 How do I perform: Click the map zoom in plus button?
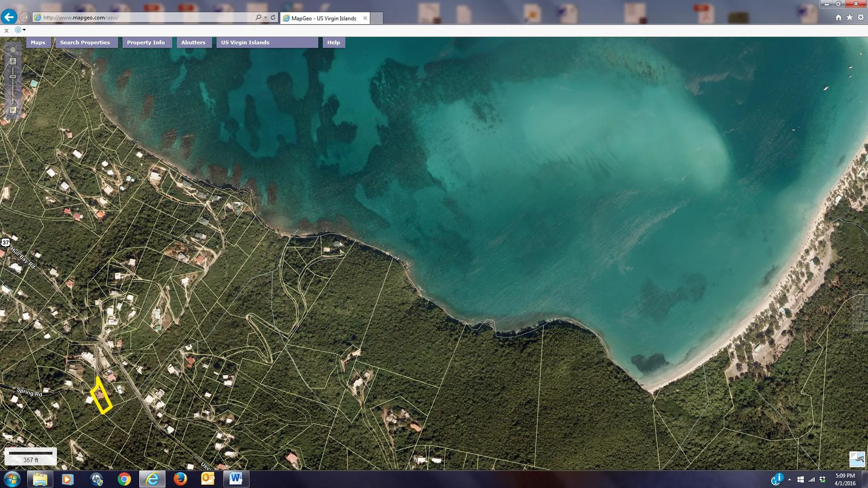pyautogui.click(x=13, y=61)
